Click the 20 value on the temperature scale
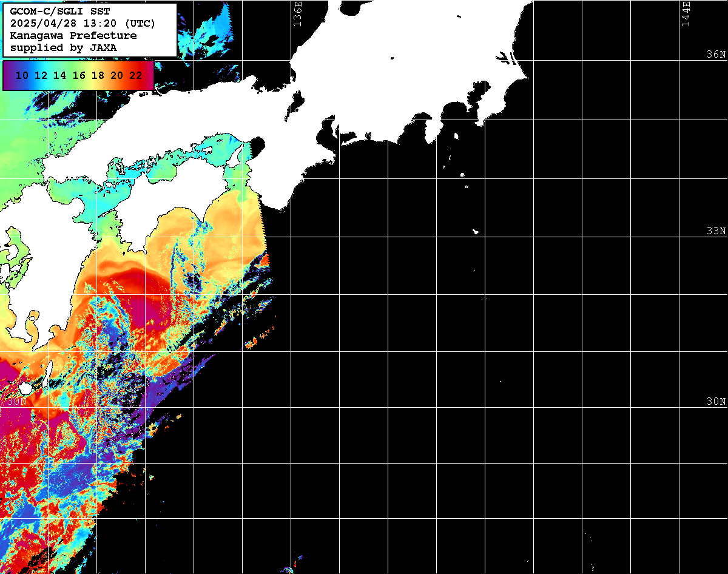Screen dimensions: 728x574 116,75
